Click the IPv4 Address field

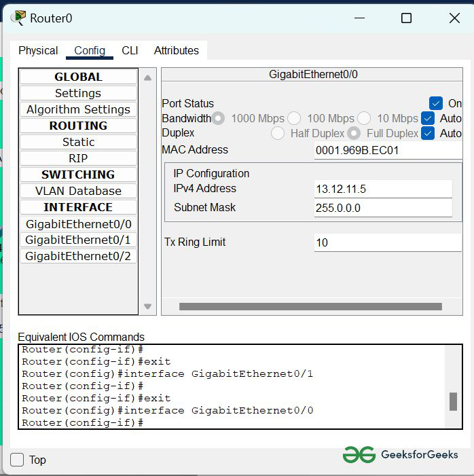[383, 189]
